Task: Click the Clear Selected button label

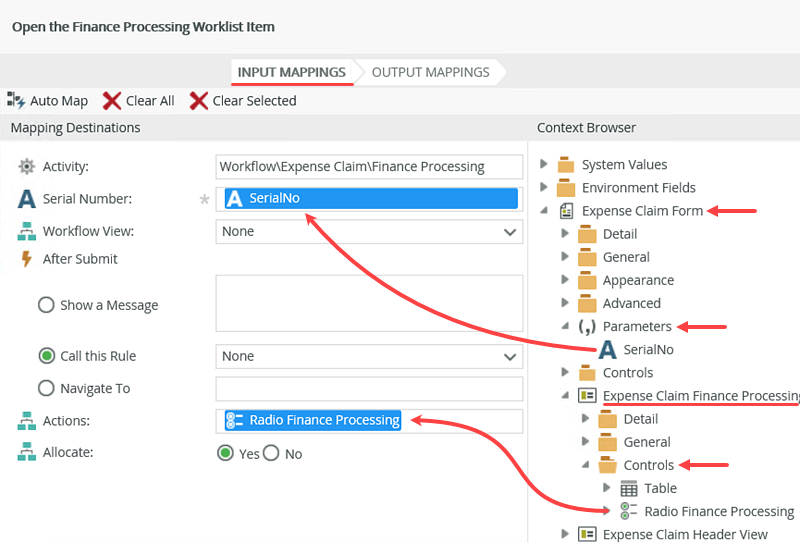Action: (x=254, y=101)
